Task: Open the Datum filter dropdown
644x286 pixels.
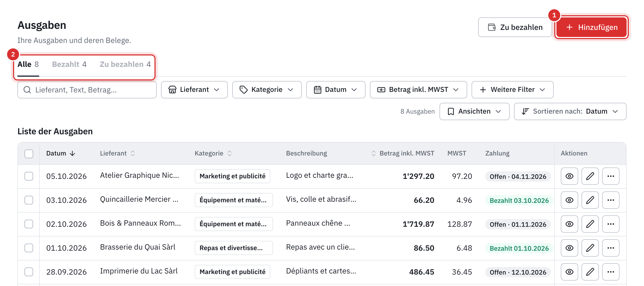Action: pyautogui.click(x=336, y=90)
